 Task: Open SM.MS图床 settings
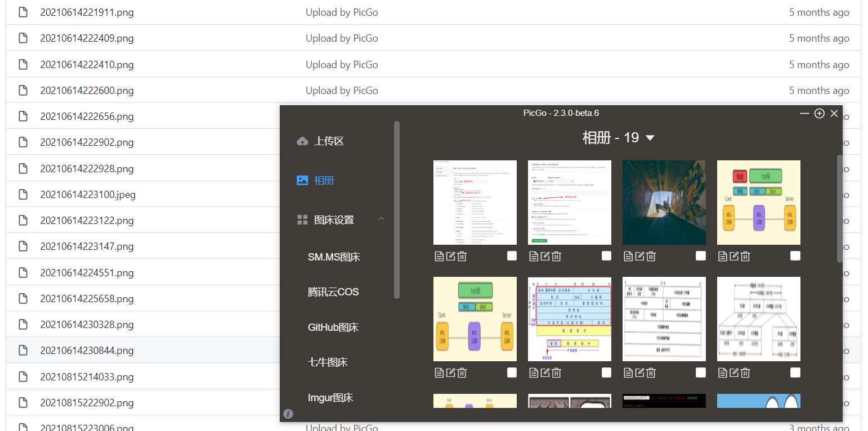pyautogui.click(x=334, y=257)
